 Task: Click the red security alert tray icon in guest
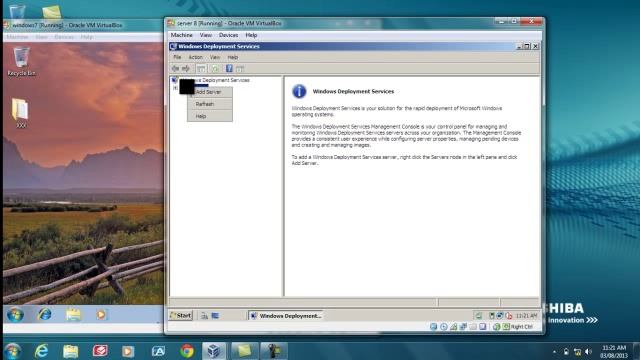(509, 316)
